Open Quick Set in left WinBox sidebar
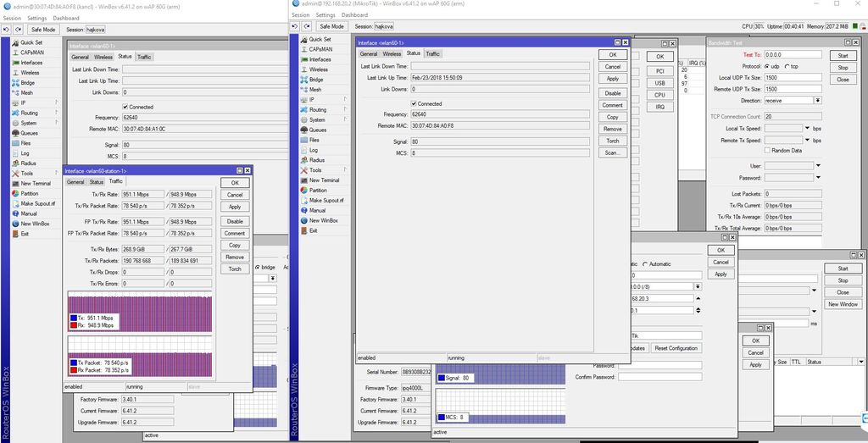 point(31,42)
